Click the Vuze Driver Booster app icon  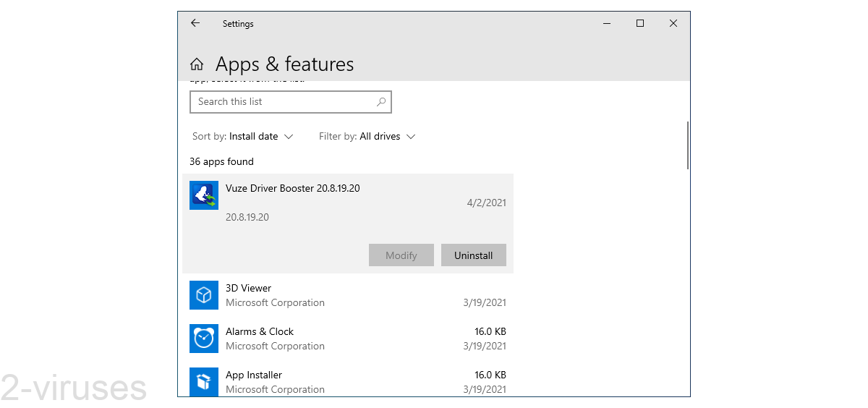(204, 195)
